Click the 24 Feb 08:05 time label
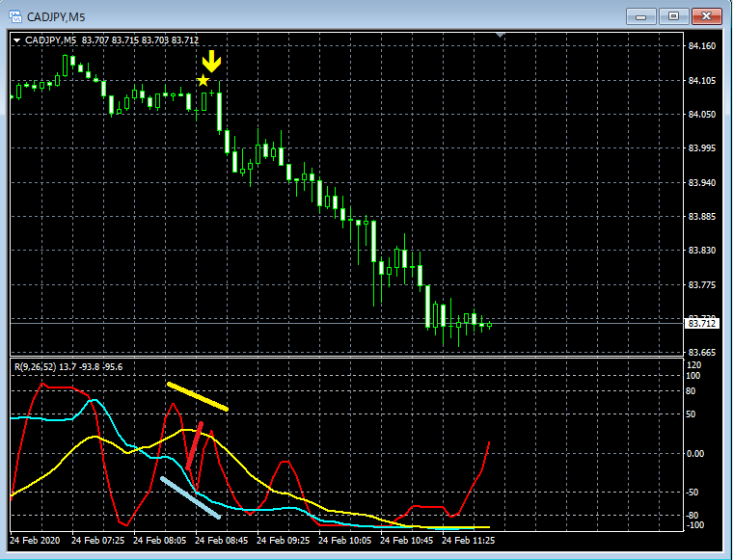The image size is (733, 560). pyautogui.click(x=159, y=541)
